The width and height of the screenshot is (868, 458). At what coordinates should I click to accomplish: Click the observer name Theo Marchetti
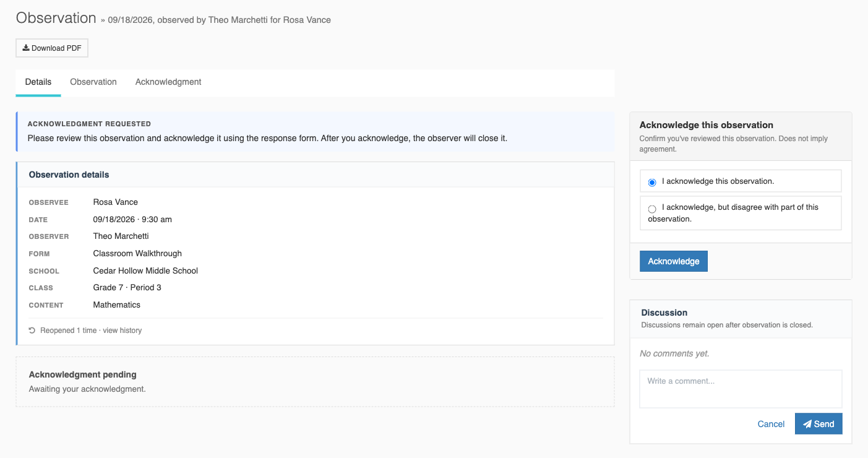click(x=121, y=236)
